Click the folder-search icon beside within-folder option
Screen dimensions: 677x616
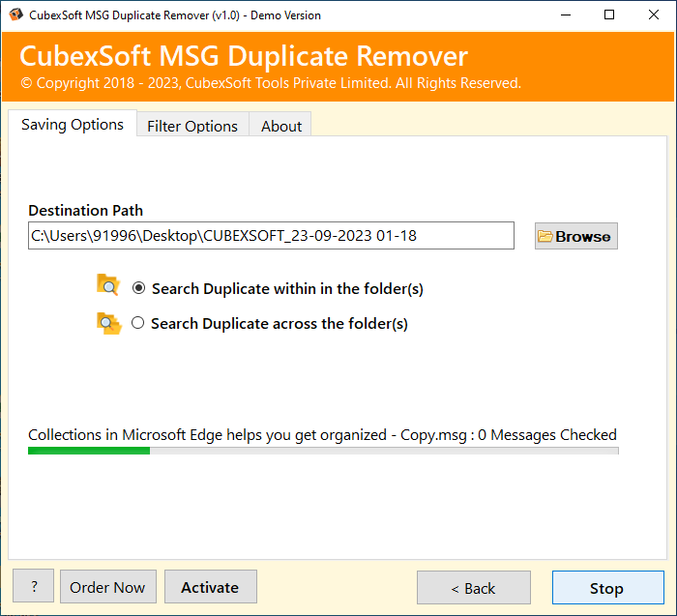(x=107, y=285)
